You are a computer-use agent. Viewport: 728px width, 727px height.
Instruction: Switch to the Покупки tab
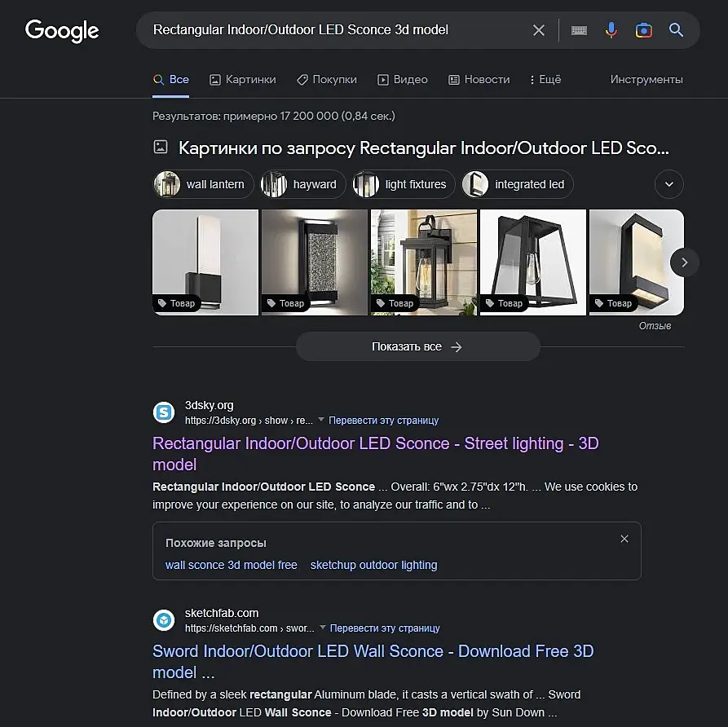327,79
